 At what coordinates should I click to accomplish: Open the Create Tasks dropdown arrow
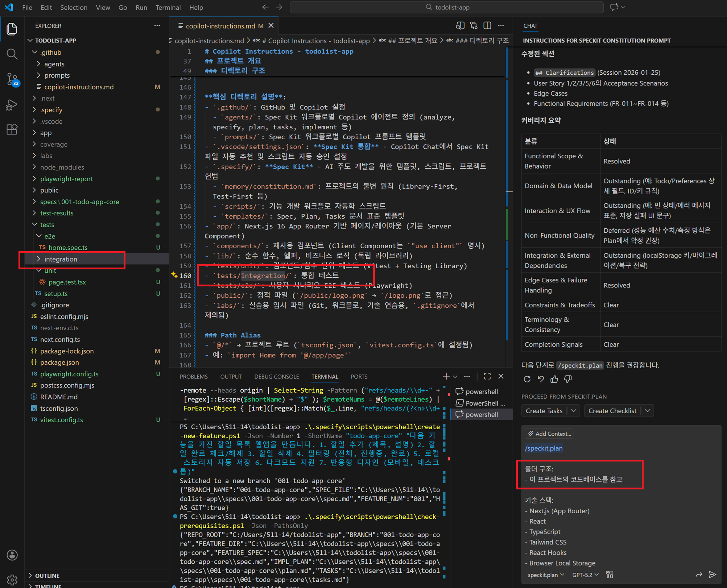click(574, 411)
